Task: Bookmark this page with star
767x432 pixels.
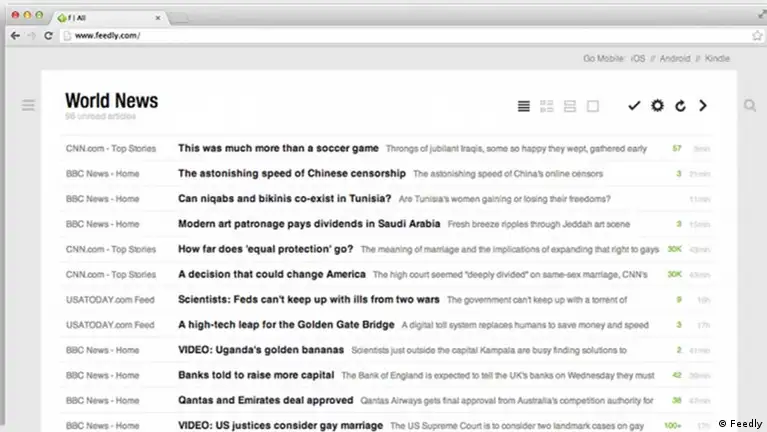Action: 756,36
